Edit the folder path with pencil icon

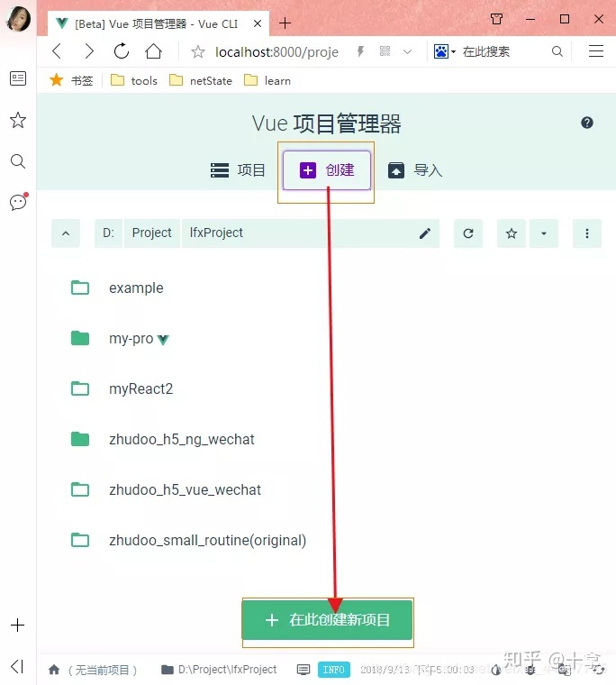click(x=425, y=233)
